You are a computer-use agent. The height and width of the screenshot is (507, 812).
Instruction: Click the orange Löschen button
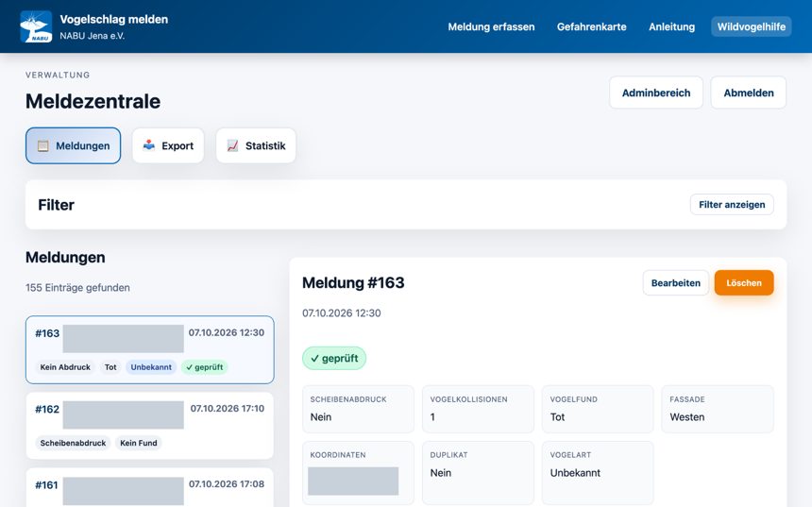[x=744, y=282]
